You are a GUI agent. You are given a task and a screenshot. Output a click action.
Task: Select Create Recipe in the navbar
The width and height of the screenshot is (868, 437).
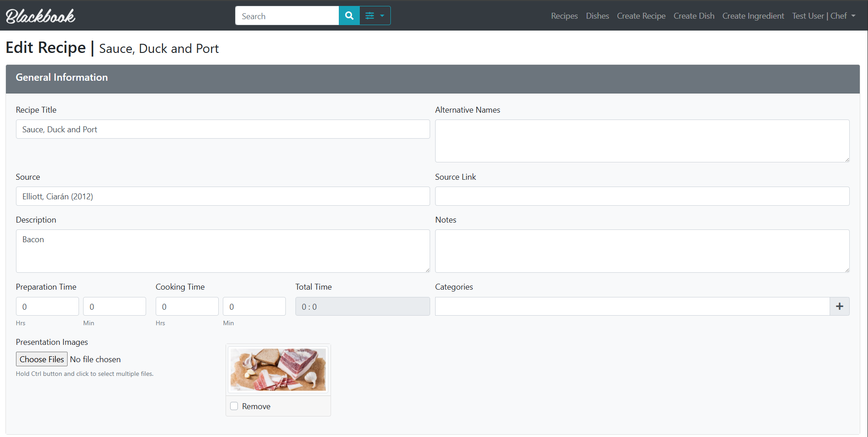click(x=641, y=16)
